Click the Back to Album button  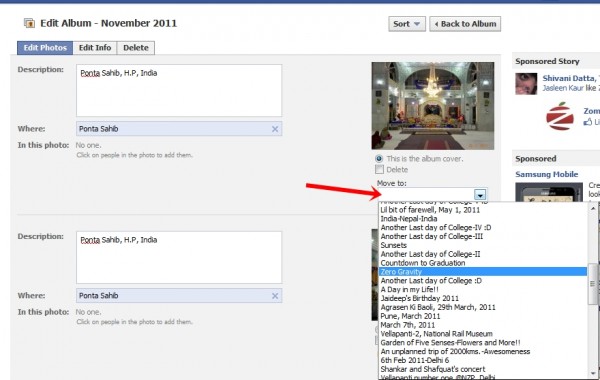coord(465,24)
